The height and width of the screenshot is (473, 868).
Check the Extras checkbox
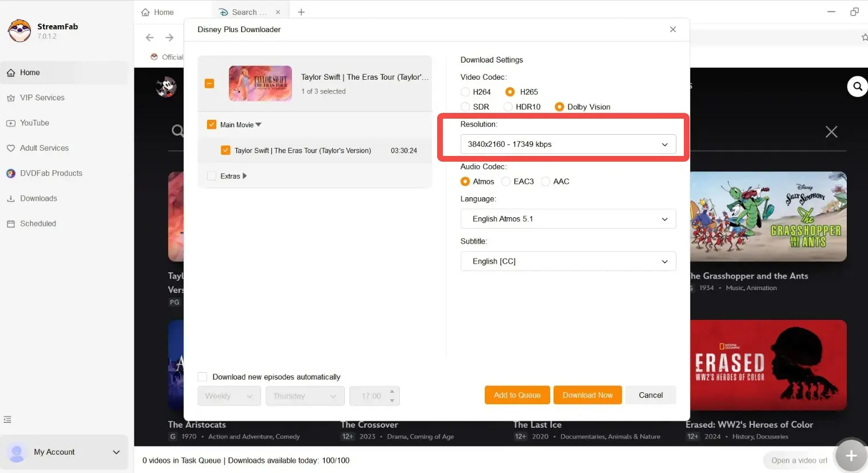click(x=212, y=176)
